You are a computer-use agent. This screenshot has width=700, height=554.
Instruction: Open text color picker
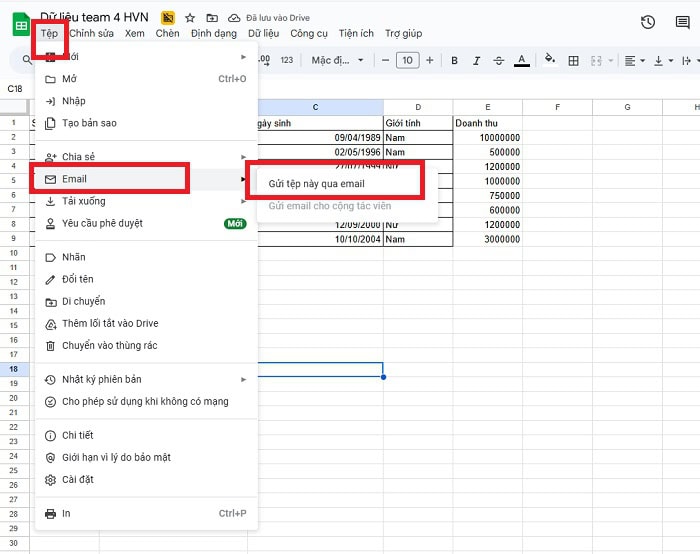click(x=521, y=61)
